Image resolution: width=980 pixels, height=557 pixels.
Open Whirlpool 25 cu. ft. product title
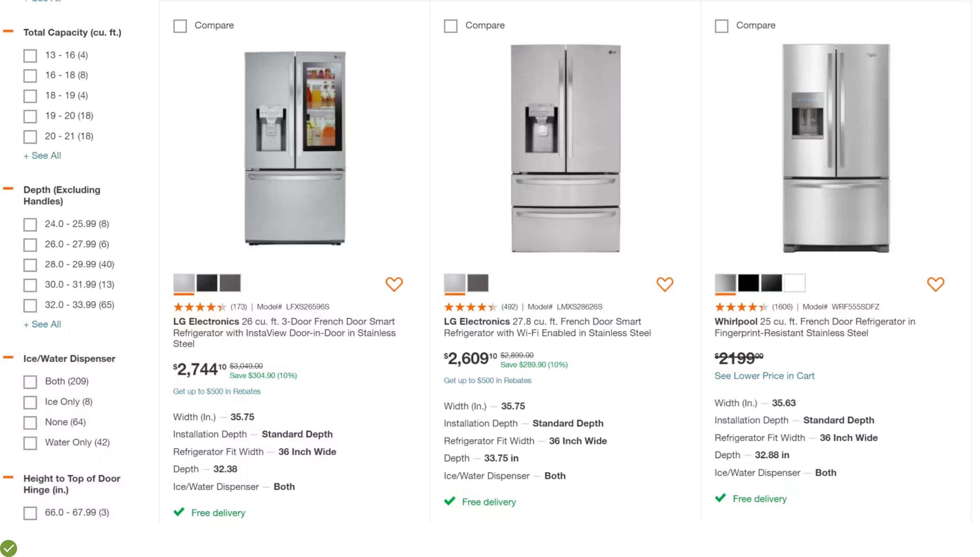[814, 327]
